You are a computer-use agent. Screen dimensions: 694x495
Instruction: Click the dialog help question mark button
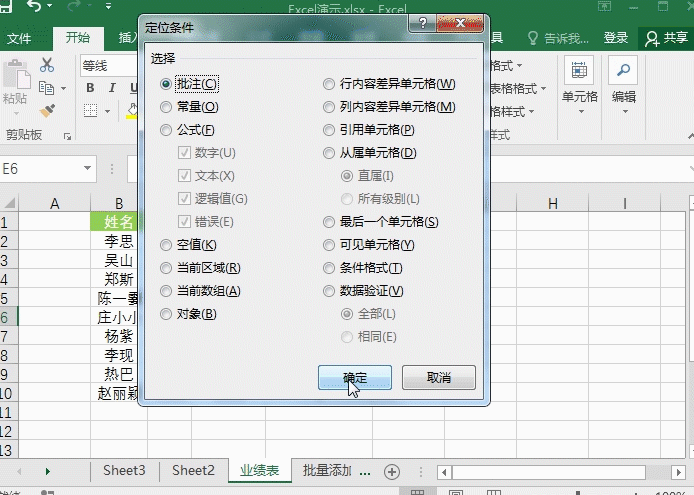[x=422, y=23]
